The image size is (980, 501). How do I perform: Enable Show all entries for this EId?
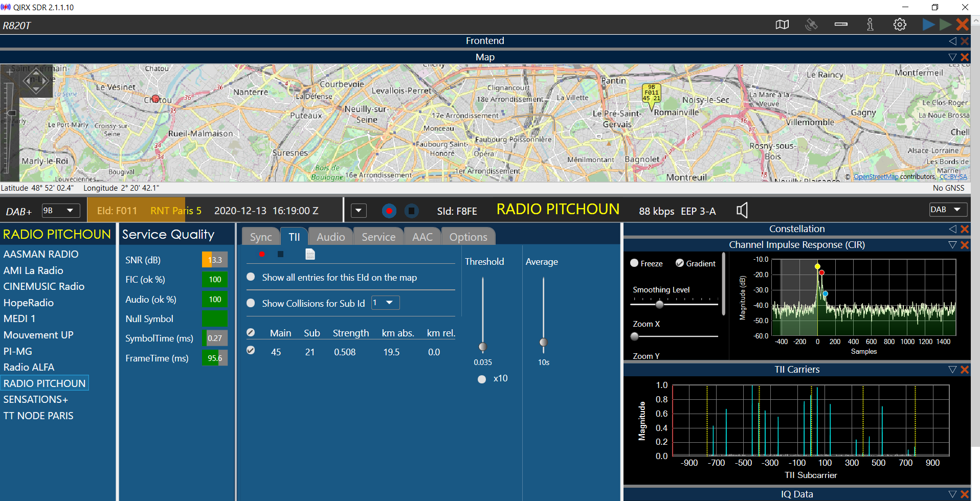coord(251,277)
